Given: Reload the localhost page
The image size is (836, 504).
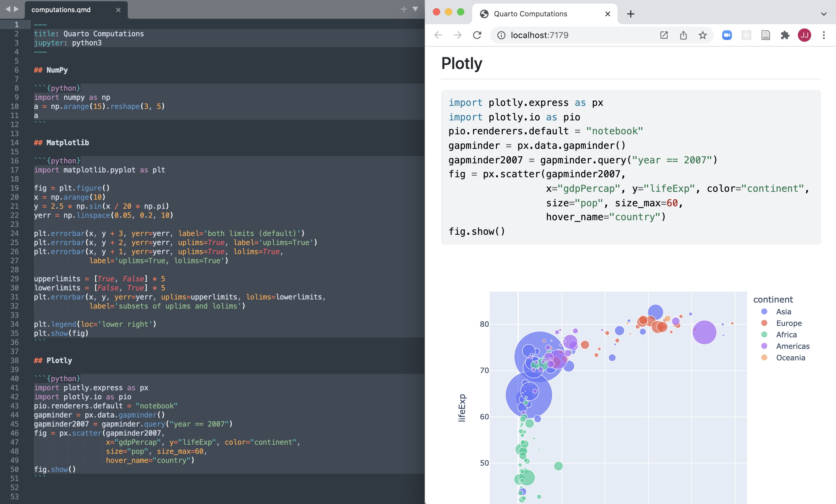Looking at the screenshot, I should 478,35.
